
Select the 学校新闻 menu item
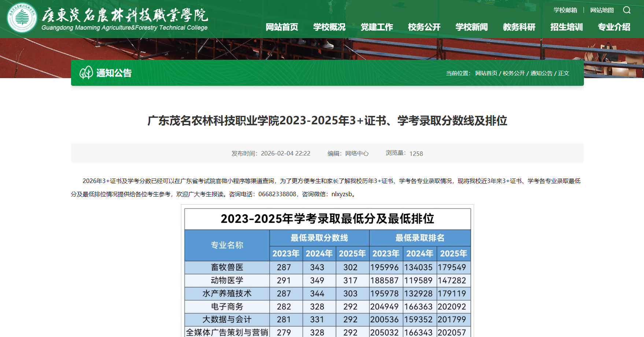[471, 27]
